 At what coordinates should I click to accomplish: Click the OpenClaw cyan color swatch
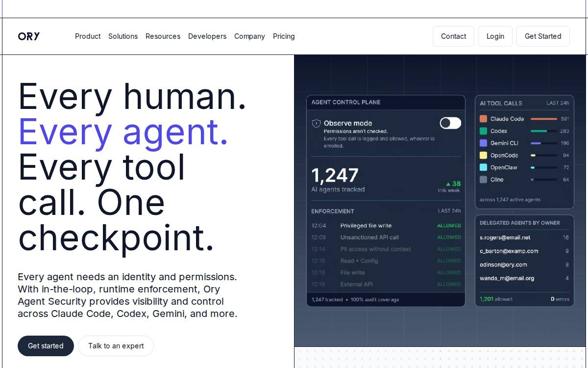[483, 167]
